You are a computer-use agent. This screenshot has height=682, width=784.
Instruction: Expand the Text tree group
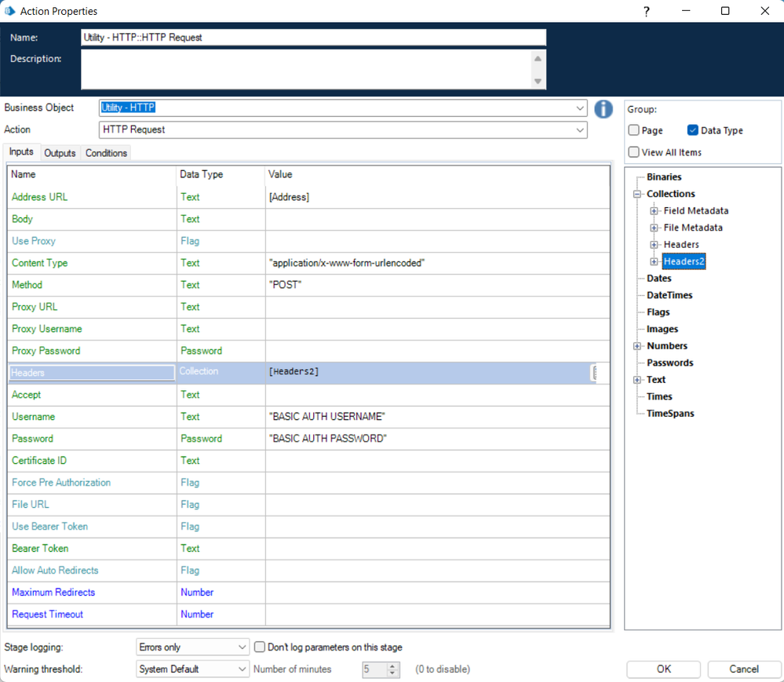click(637, 380)
